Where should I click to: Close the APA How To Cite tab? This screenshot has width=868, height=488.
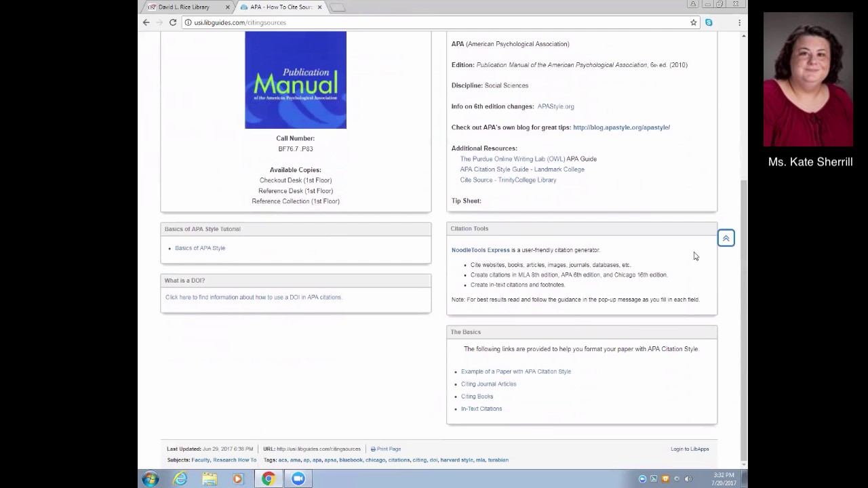319,7
